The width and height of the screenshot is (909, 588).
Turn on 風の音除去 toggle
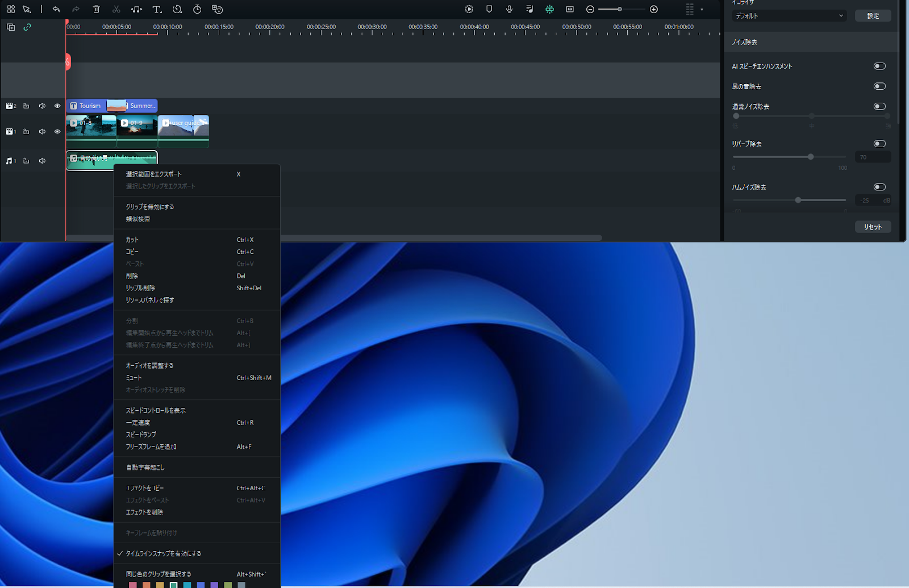click(879, 86)
